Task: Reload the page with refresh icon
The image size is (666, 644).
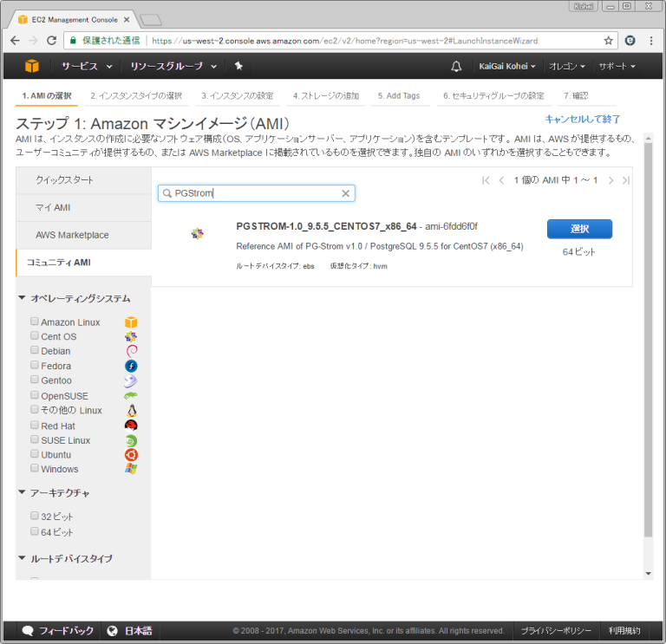Action: pyautogui.click(x=51, y=41)
